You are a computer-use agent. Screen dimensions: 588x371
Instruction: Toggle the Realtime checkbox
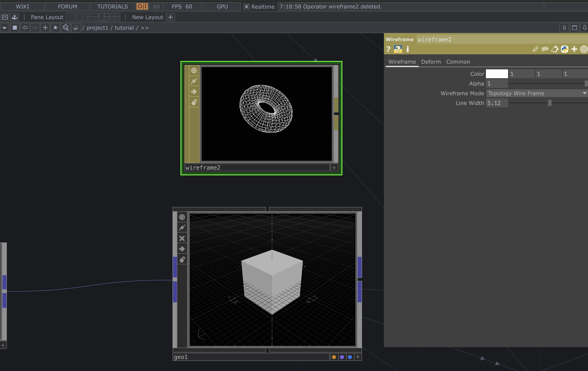tap(246, 7)
